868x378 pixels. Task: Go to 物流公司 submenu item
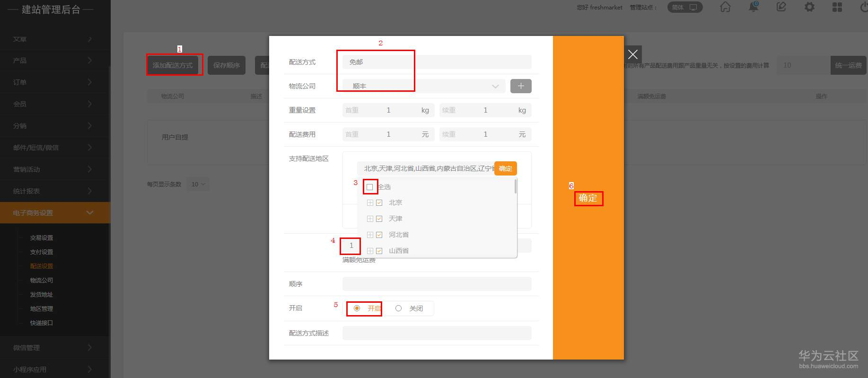(42, 281)
